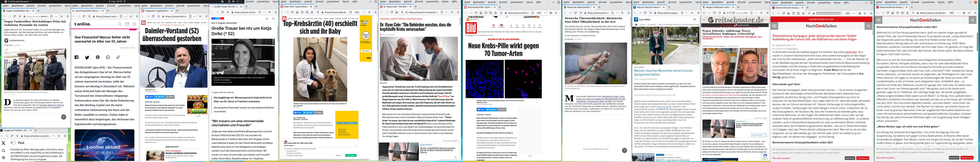
Task: Click the X logo in the Twitter window
Action: tap(3, 143)
